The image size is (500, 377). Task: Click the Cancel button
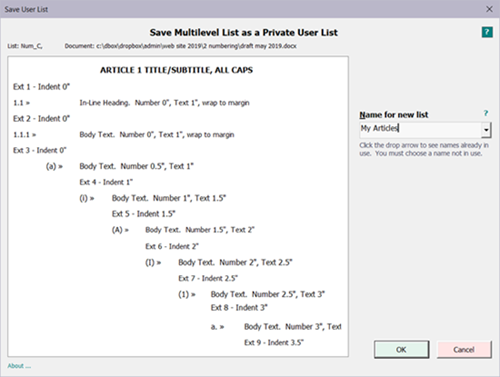(464, 349)
